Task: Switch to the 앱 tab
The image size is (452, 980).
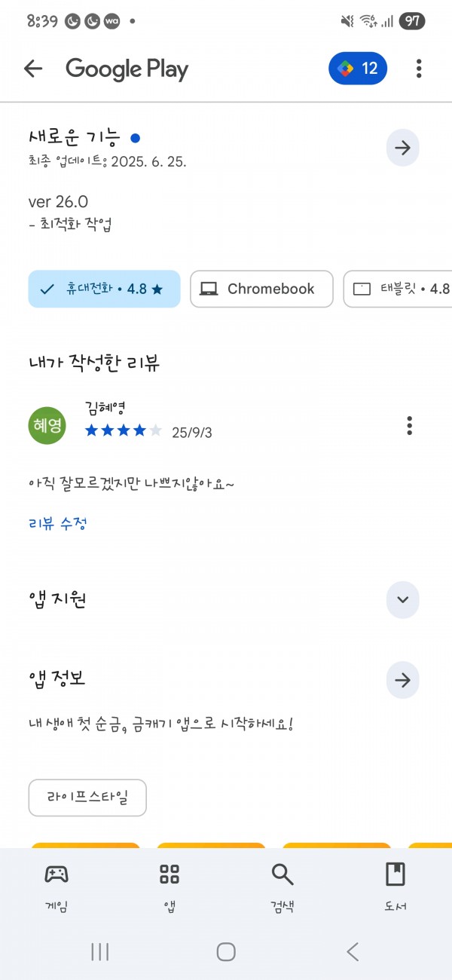Action: 169,886
